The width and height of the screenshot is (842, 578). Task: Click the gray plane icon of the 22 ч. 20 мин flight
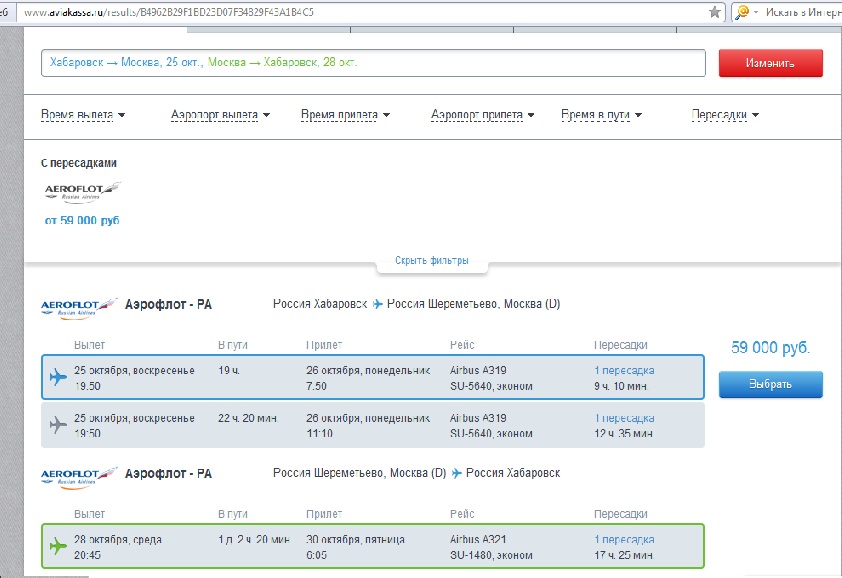(x=58, y=425)
